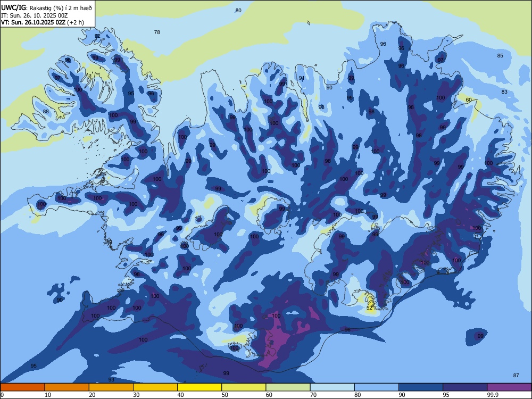Click the legend scale label '99.9'
The image size is (532, 399).
493,395
